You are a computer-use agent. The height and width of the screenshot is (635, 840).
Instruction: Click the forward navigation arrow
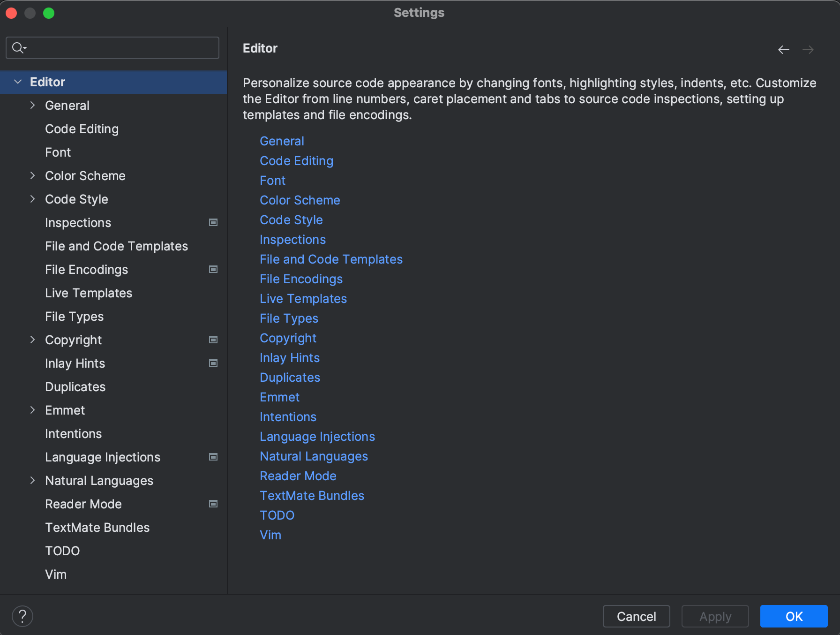click(808, 49)
